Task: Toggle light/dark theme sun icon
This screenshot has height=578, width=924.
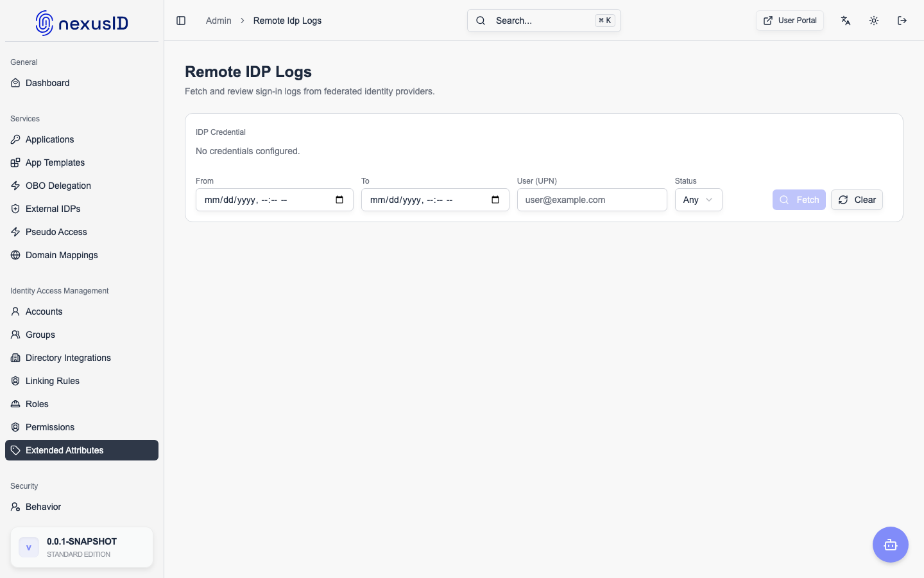Action: pyautogui.click(x=874, y=21)
